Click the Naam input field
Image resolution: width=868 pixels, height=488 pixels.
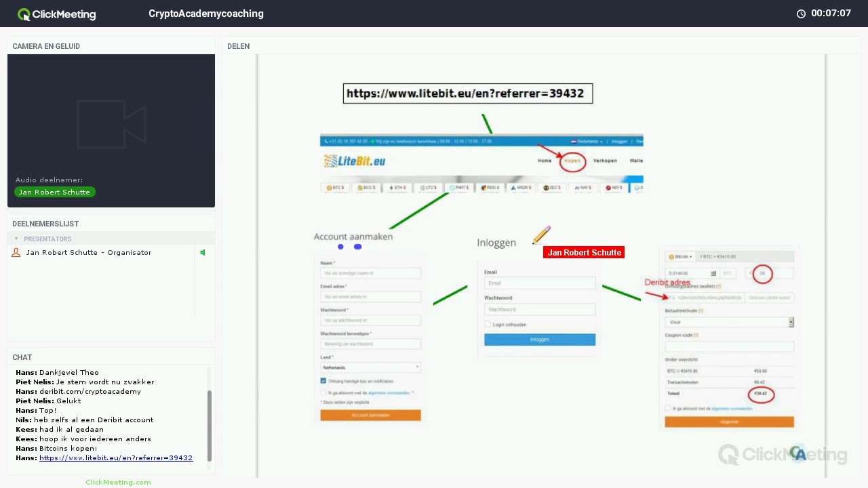point(371,273)
